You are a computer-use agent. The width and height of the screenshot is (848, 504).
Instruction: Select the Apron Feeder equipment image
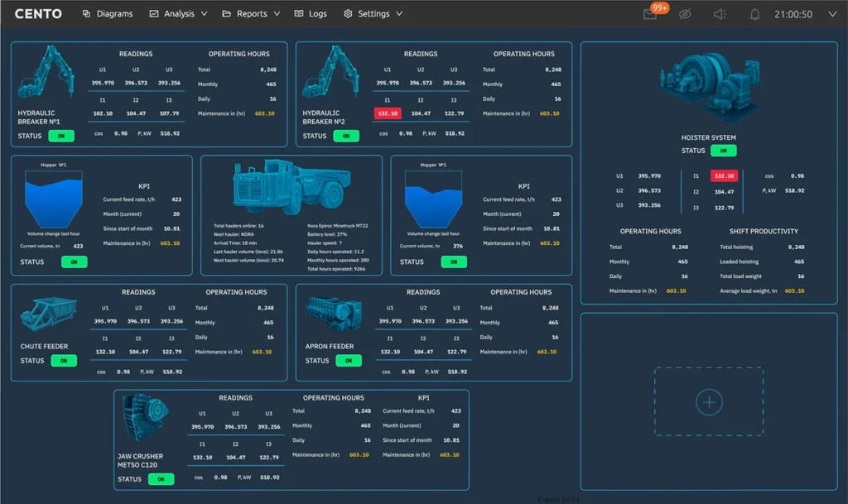coord(333,314)
